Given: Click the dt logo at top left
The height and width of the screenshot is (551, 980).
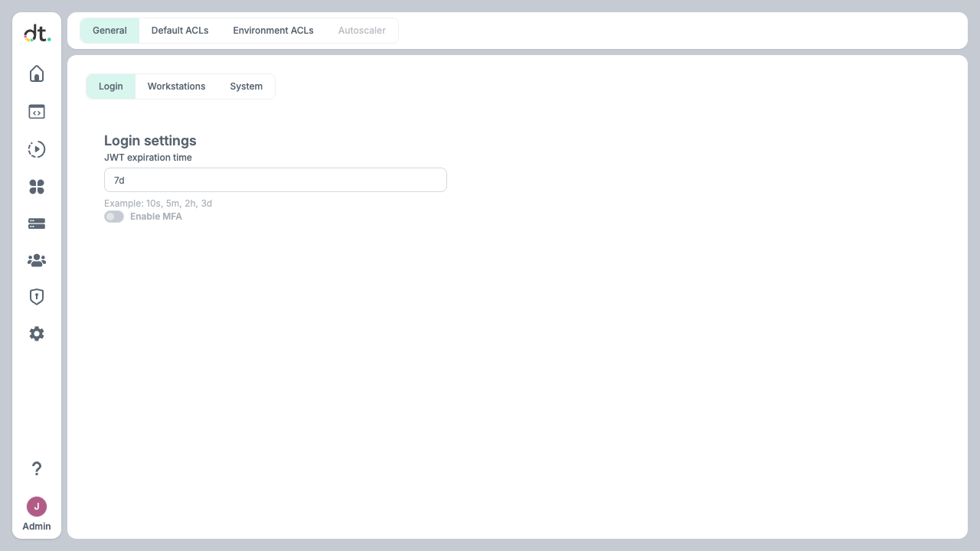Looking at the screenshot, I should [x=36, y=33].
